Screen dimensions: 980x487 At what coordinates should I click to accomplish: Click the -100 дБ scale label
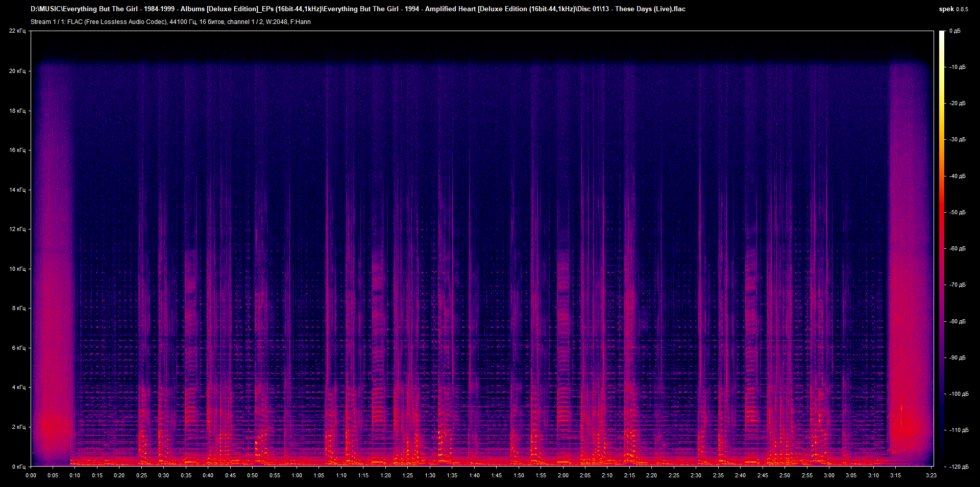[959, 394]
